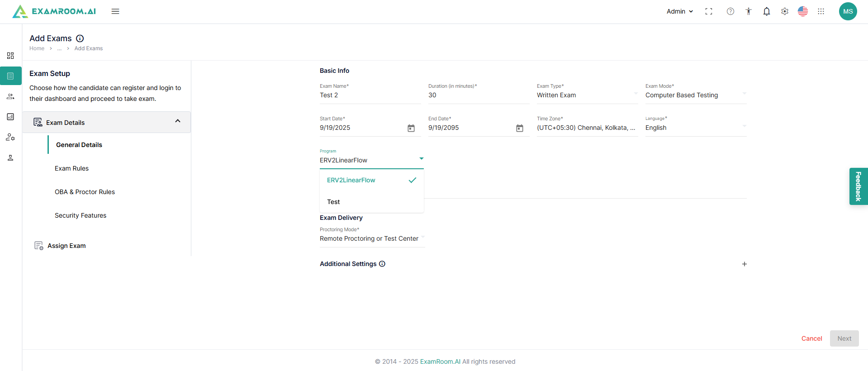The height and width of the screenshot is (371, 868).
Task: Expand the Additional Settings section
Action: (x=744, y=264)
